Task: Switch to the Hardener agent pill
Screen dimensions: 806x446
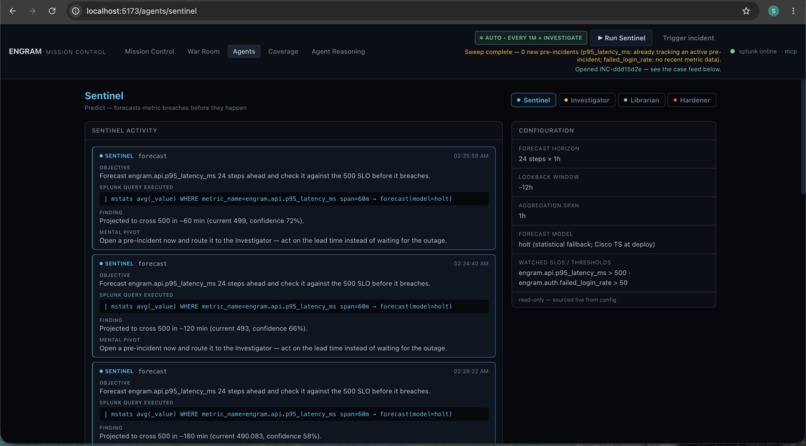Action: pyautogui.click(x=691, y=100)
